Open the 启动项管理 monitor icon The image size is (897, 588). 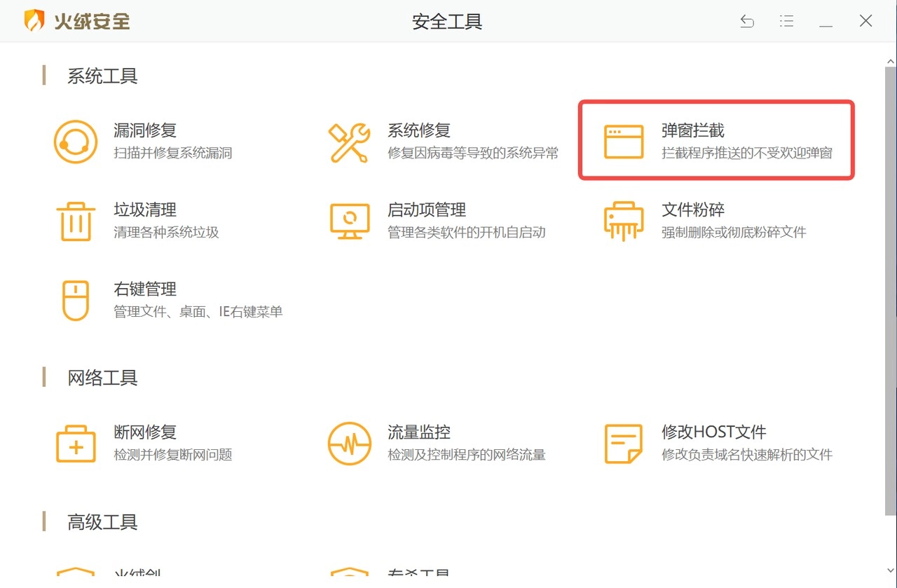pyautogui.click(x=349, y=221)
